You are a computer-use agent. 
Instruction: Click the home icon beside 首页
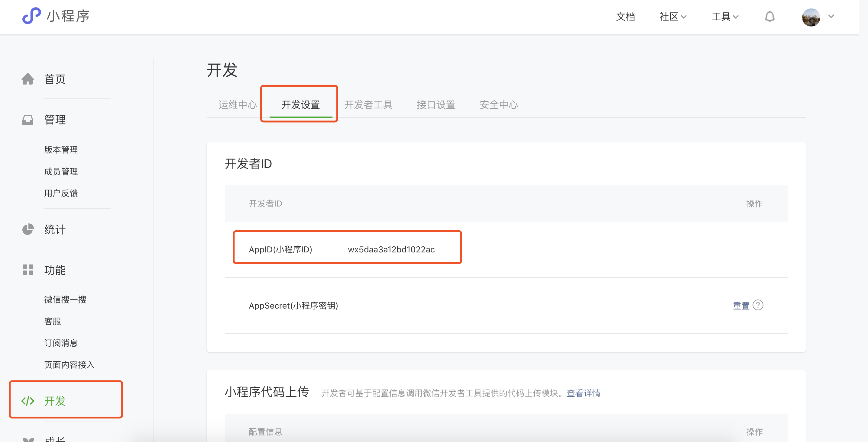tap(28, 79)
